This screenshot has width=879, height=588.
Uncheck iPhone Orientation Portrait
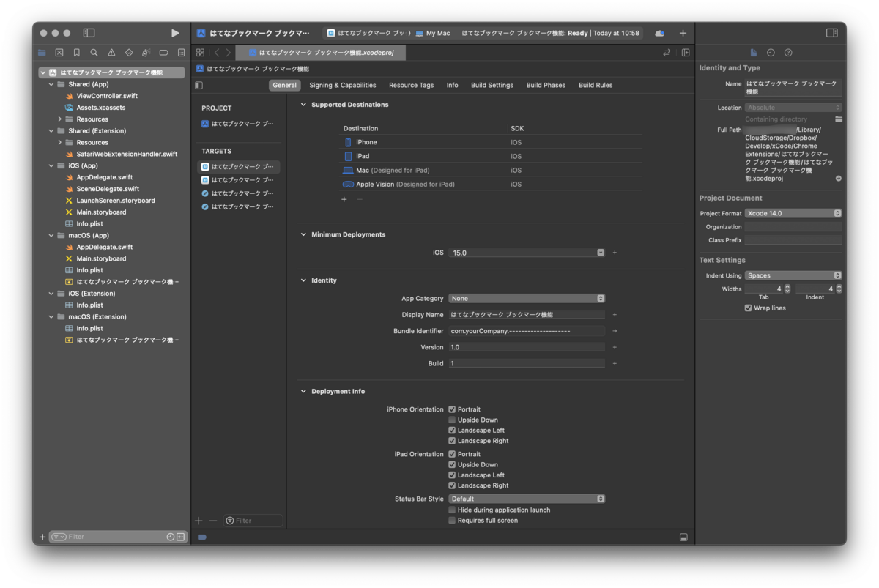452,409
